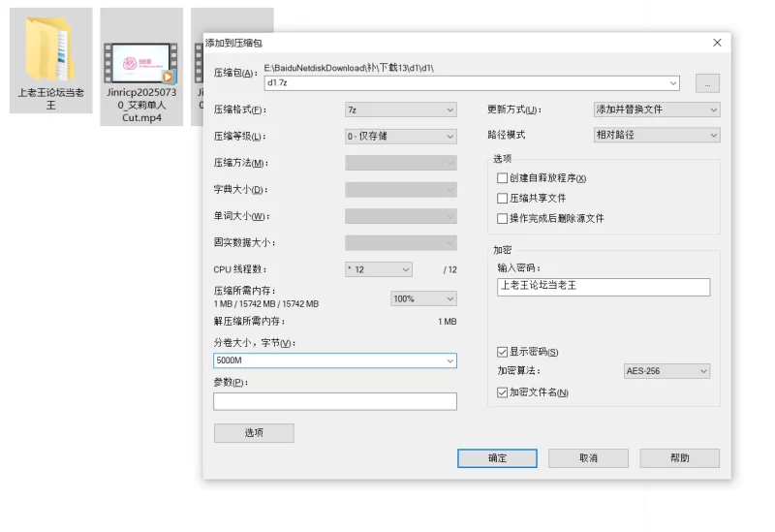Select the Jinricp2025073 Cut.mp4 video file
This screenshot has width=775, height=532.
141,67
